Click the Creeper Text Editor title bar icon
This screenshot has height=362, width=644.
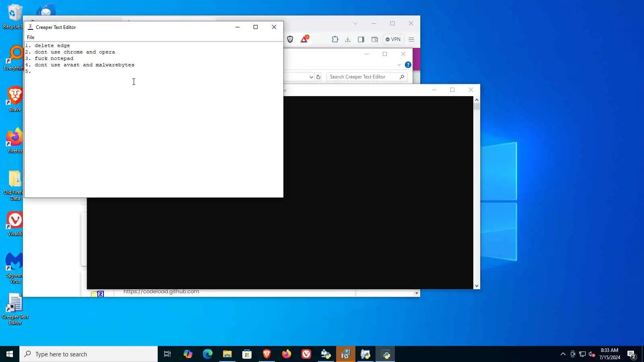point(30,27)
